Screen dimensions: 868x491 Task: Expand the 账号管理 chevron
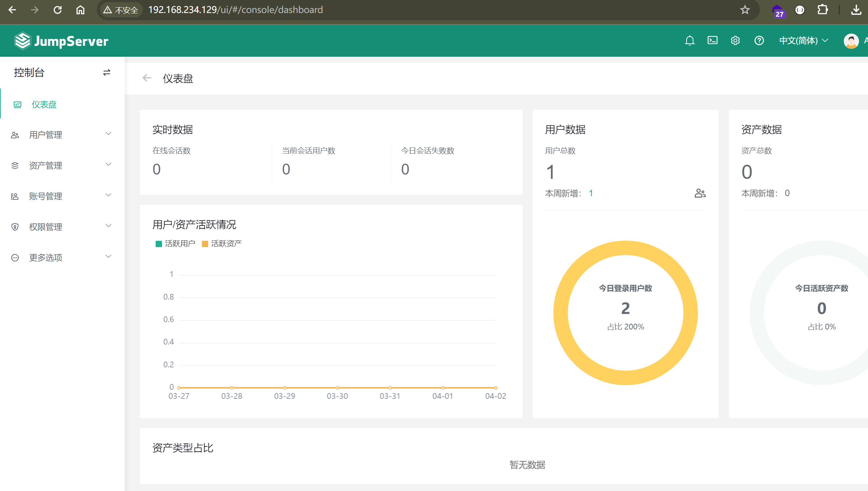pyautogui.click(x=108, y=195)
